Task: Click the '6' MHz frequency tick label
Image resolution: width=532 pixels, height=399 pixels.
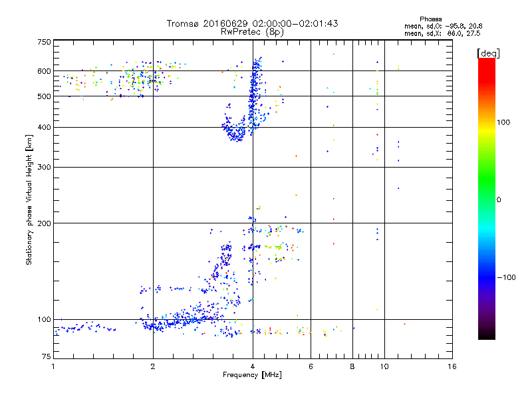Action: [311, 366]
